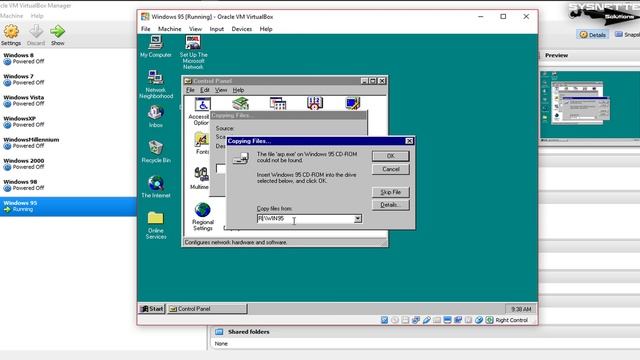The image size is (640, 360).
Task: Click the hard disk activity status icon
Action: (384, 320)
